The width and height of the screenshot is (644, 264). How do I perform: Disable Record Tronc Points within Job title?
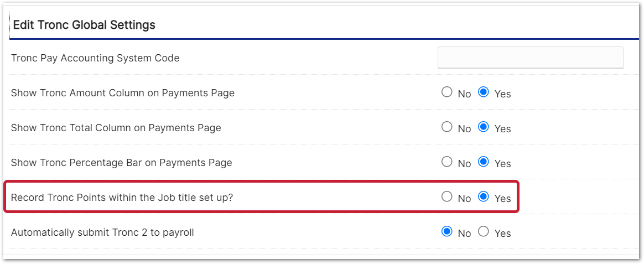click(x=447, y=197)
